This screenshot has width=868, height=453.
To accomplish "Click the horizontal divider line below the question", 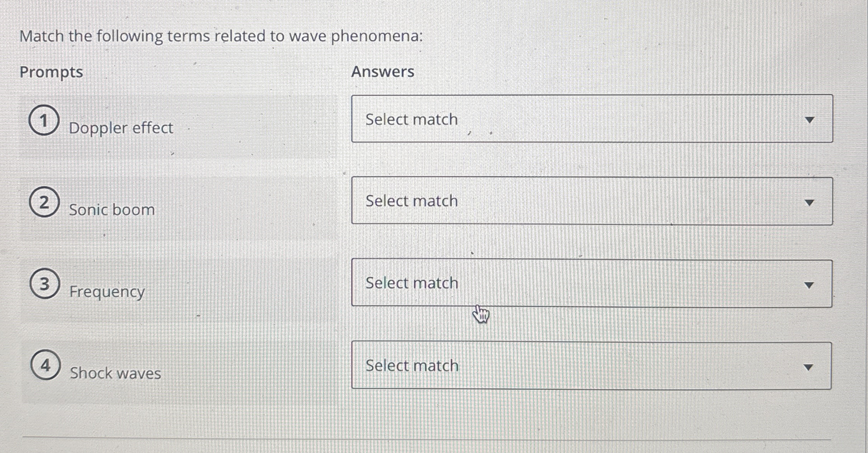I will coord(433,437).
